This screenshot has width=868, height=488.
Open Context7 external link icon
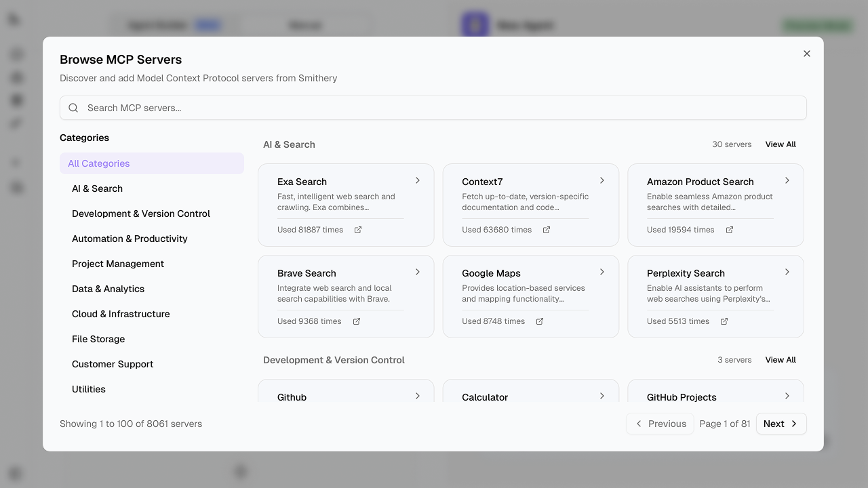click(547, 230)
